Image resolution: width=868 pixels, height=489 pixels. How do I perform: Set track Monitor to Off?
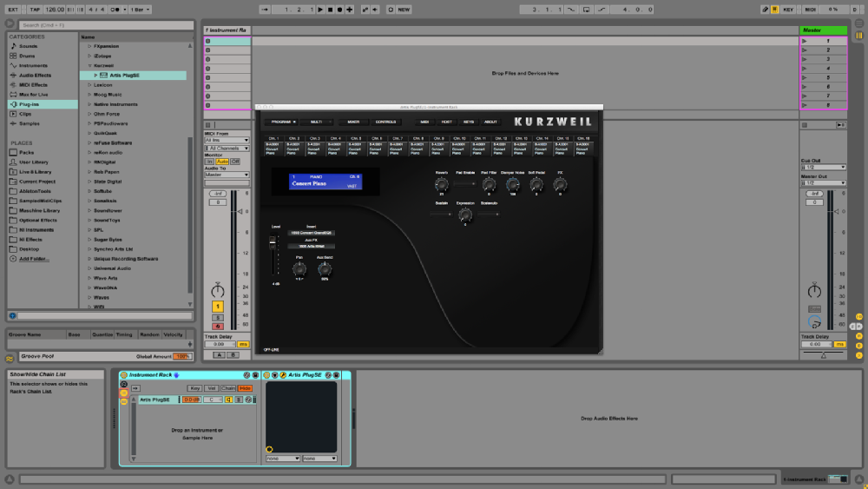pyautogui.click(x=235, y=162)
